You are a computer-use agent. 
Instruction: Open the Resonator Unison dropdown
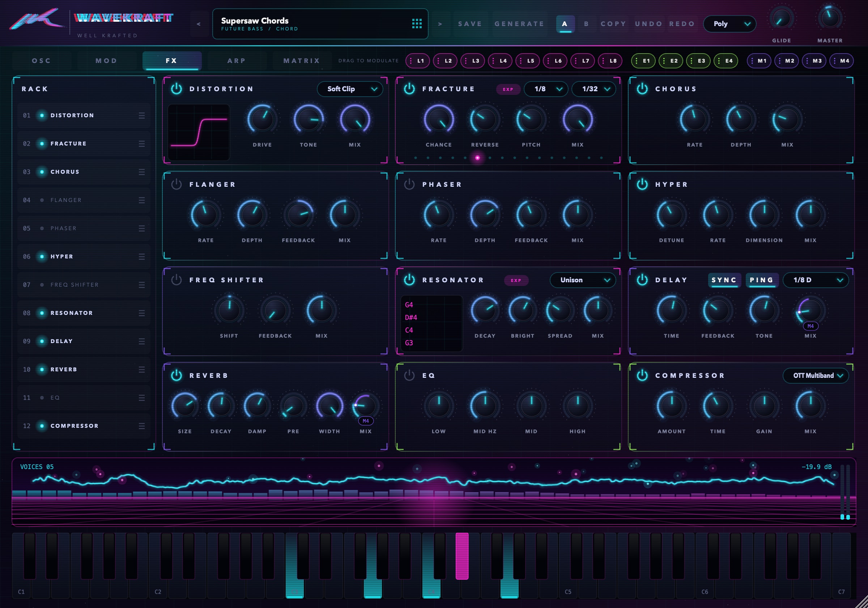(x=583, y=280)
